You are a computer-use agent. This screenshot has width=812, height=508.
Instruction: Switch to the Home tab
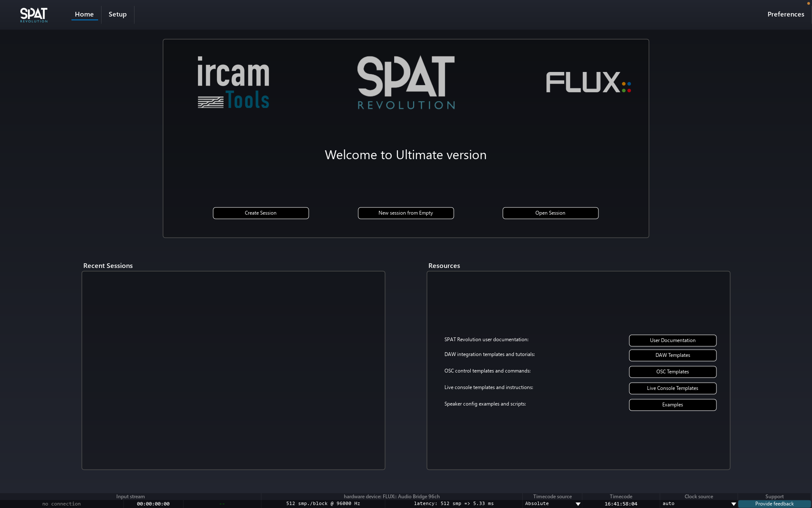click(84, 14)
